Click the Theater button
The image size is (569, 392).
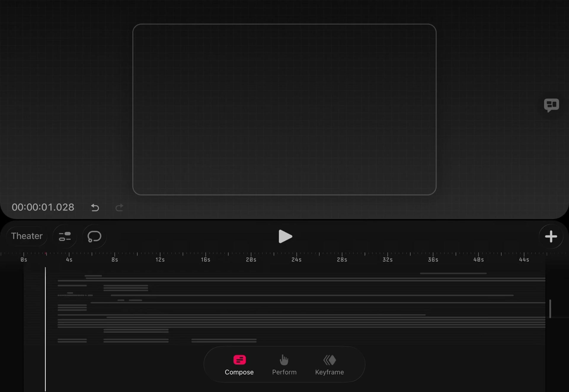tap(27, 236)
